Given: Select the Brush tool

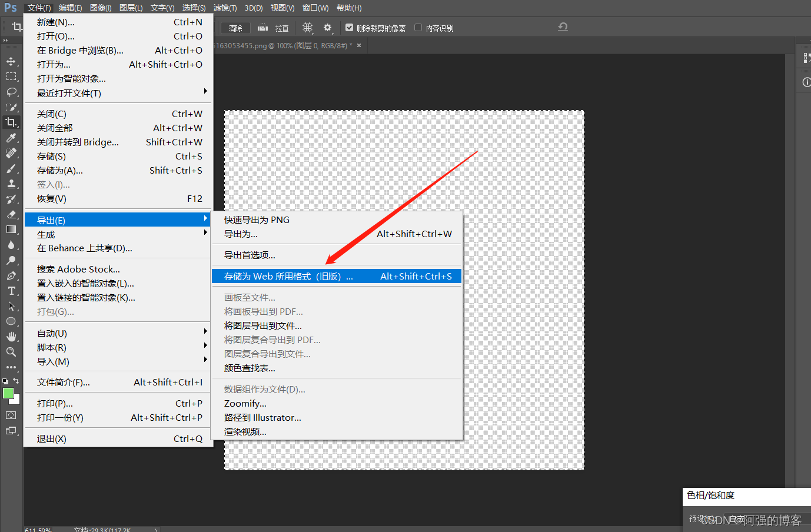Looking at the screenshot, I should (x=11, y=168).
